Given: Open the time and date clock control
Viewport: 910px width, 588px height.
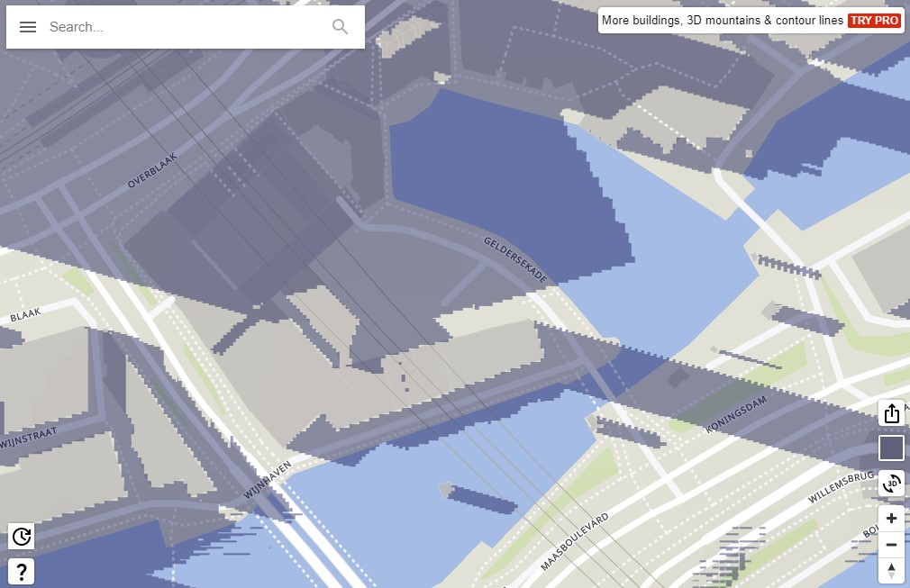Looking at the screenshot, I should (22, 538).
